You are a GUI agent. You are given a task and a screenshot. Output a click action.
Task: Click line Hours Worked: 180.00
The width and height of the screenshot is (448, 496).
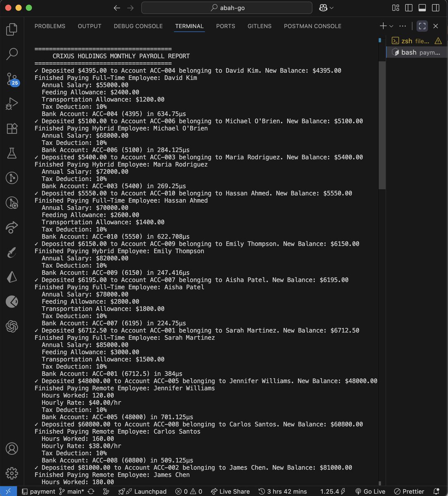[x=78, y=482]
